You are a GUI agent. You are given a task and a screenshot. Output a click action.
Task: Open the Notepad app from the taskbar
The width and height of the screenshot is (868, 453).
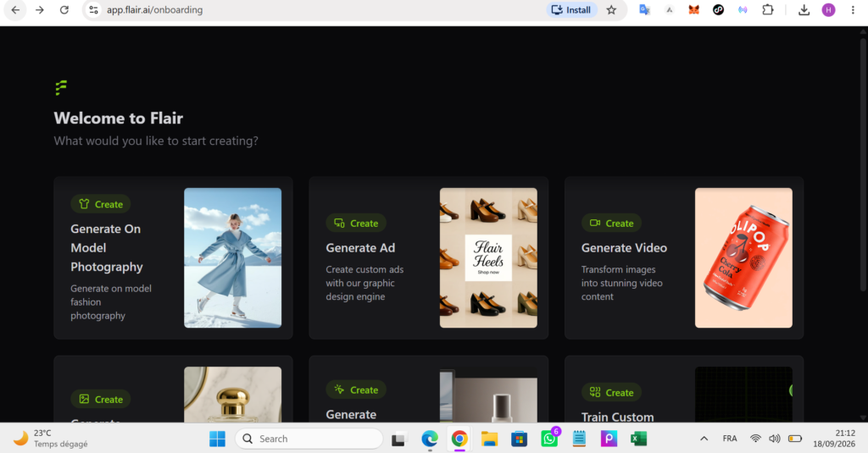pyautogui.click(x=579, y=439)
